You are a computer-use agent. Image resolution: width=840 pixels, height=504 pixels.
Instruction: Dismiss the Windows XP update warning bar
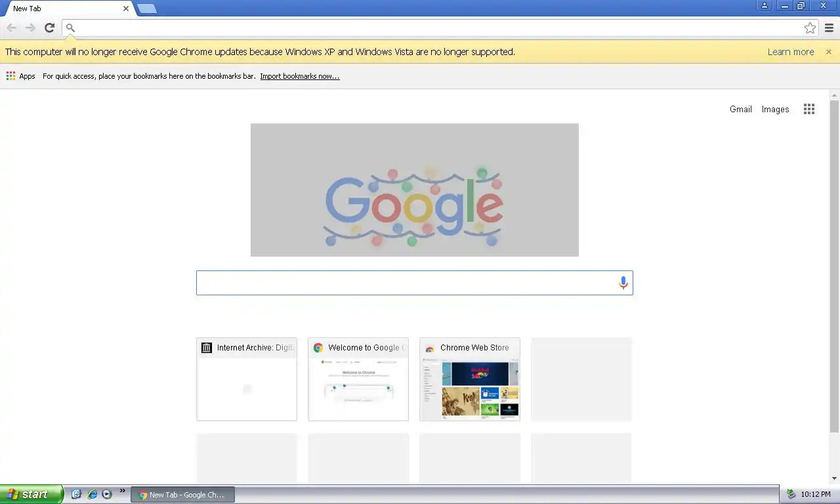click(x=829, y=52)
